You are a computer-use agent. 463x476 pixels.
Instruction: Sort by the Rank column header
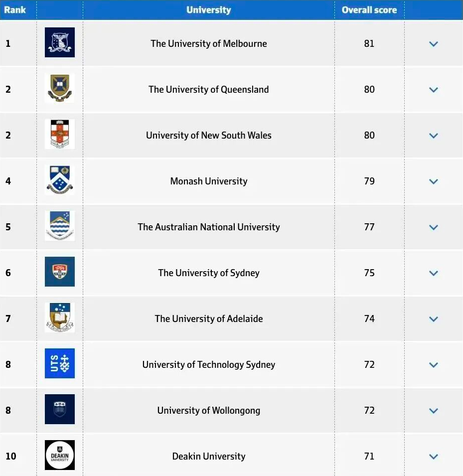click(15, 9)
